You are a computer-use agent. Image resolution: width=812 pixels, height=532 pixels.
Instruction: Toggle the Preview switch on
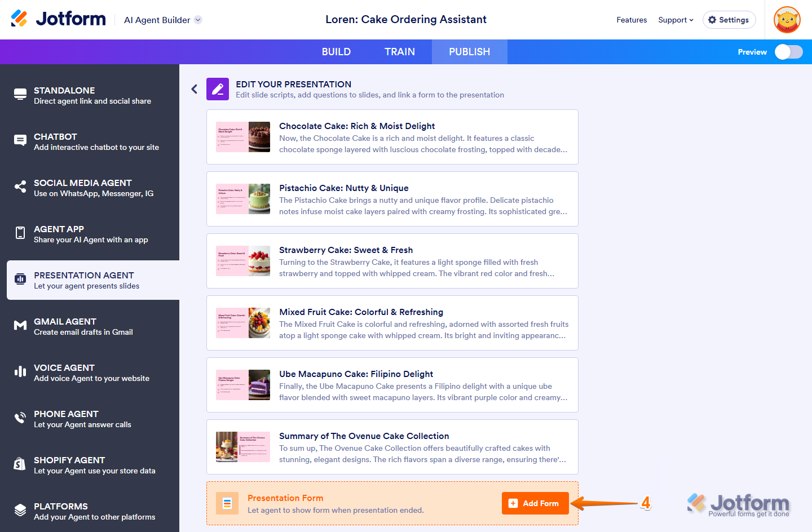tap(788, 52)
